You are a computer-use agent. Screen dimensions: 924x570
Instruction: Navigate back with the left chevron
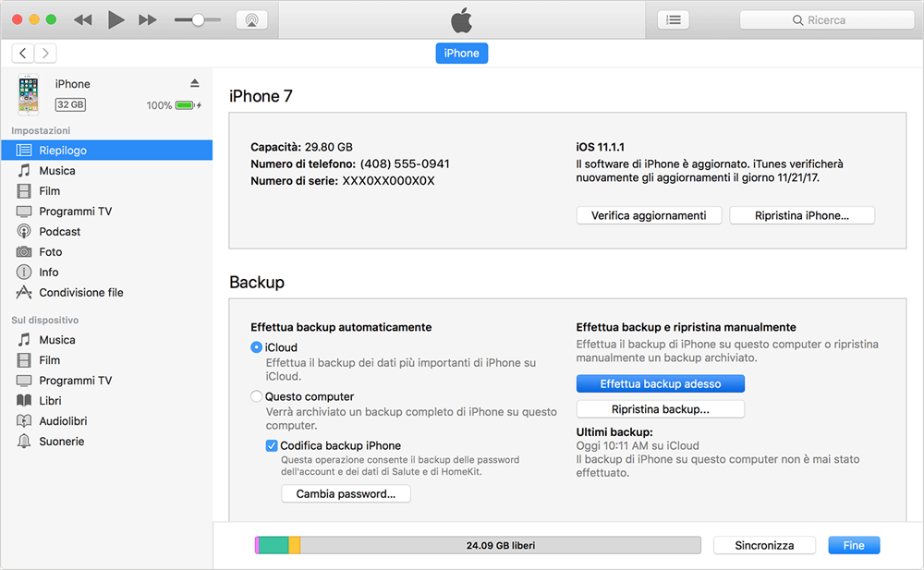pos(23,54)
